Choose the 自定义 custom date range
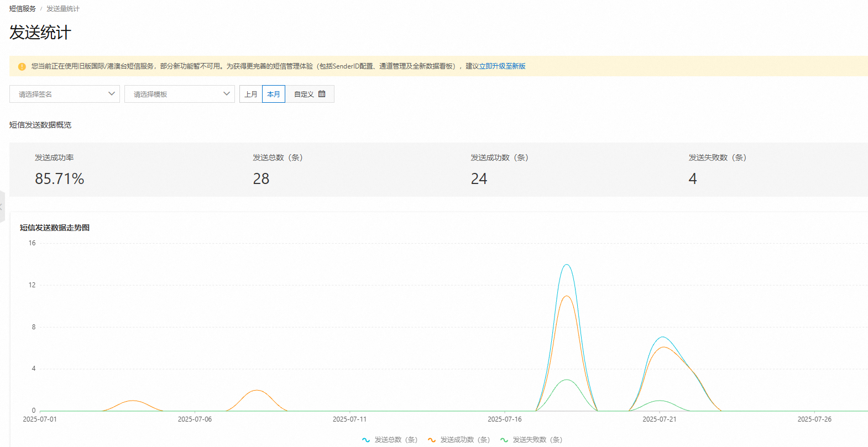 click(x=310, y=94)
